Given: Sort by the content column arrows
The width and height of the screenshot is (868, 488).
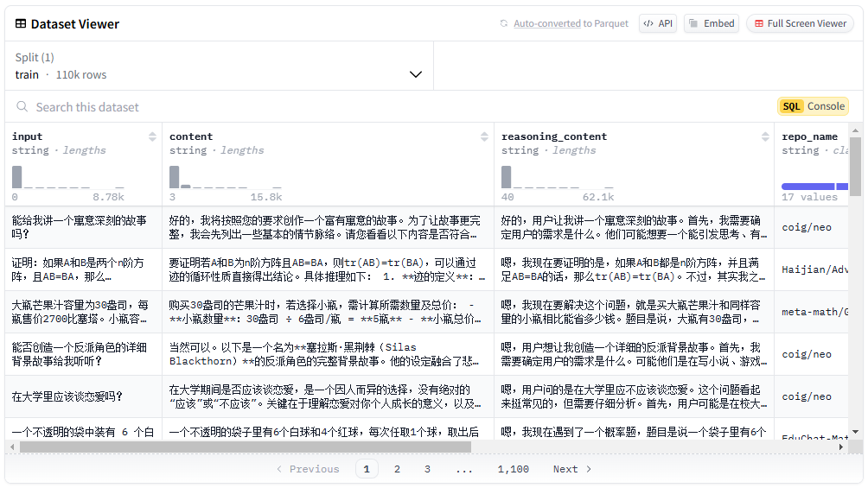Looking at the screenshot, I should coord(484,136).
